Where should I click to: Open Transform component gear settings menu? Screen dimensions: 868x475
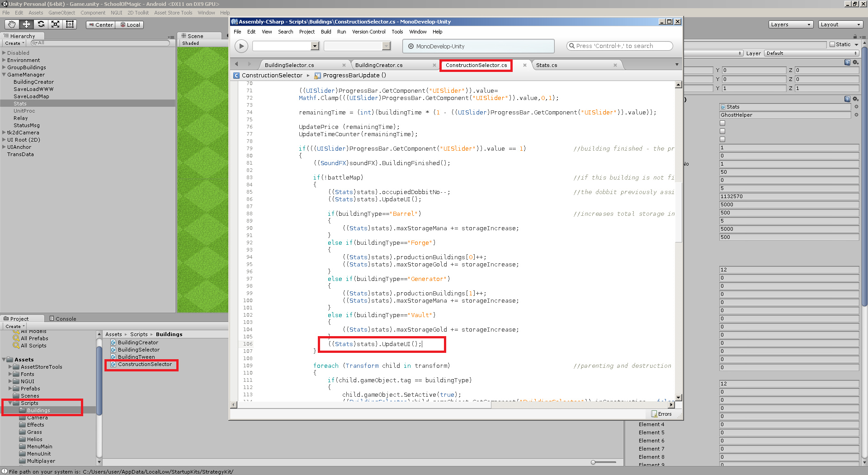click(855, 62)
